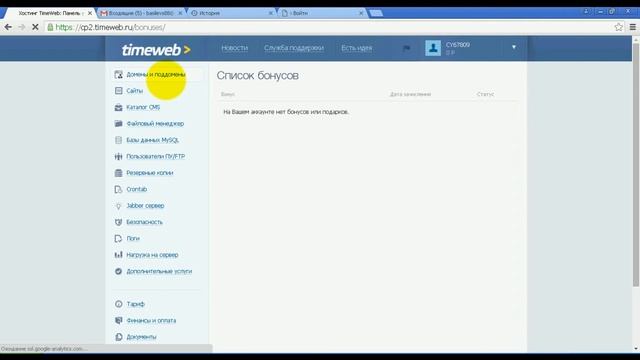Click the Crontab sidebar icon
640x360 pixels.
[118, 189]
